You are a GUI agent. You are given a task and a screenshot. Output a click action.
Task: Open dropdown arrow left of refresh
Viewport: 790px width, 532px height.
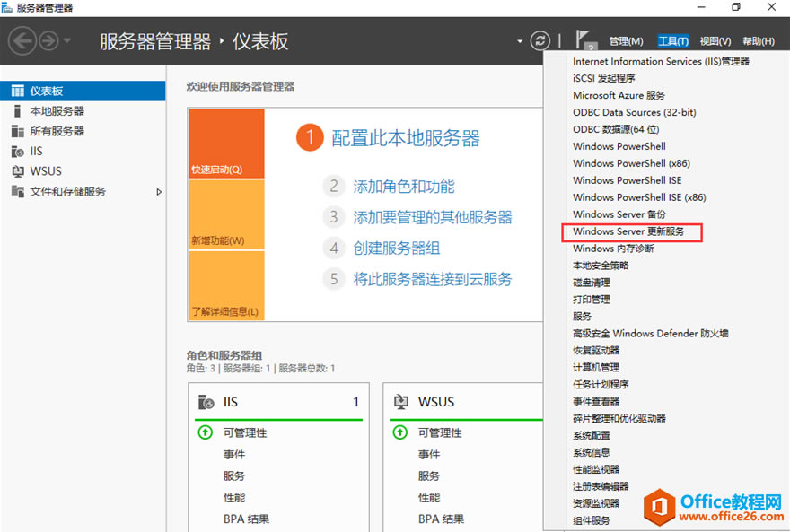[520, 41]
